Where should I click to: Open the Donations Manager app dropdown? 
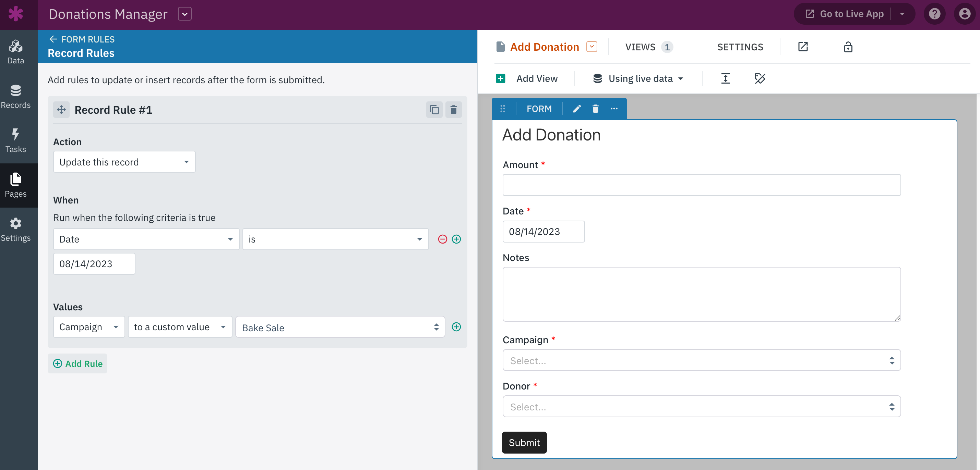tap(184, 14)
